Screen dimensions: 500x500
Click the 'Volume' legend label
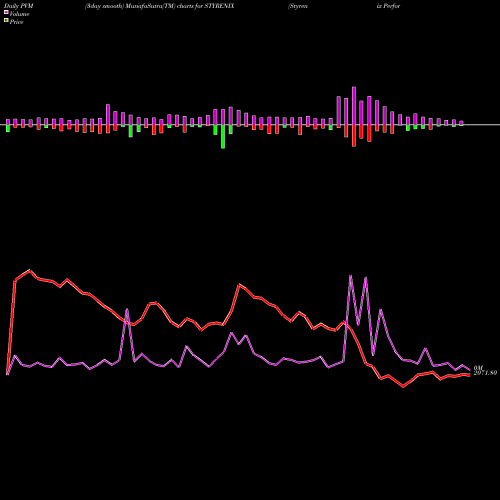(19, 14)
